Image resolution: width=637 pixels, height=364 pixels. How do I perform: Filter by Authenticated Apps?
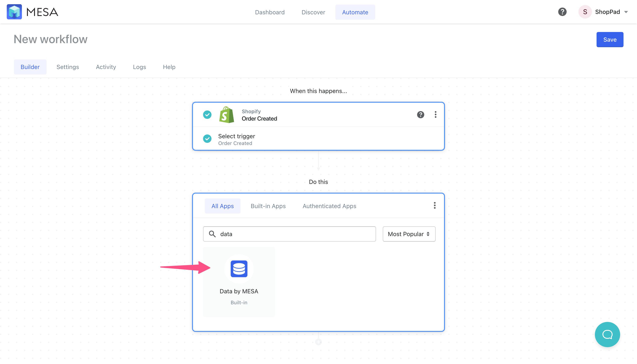(x=329, y=206)
